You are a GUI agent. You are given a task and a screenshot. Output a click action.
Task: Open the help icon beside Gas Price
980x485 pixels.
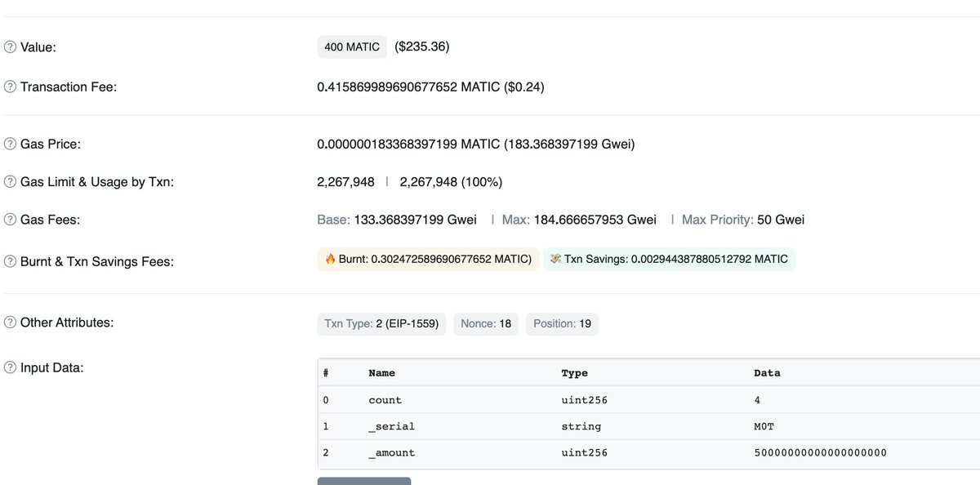tap(10, 145)
